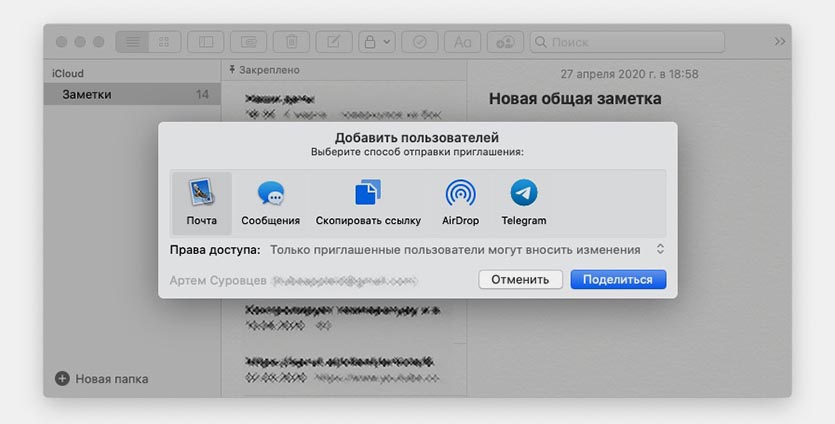Expand toolbar overflow chevrons
The width and height of the screenshot is (835, 424).
tap(780, 42)
